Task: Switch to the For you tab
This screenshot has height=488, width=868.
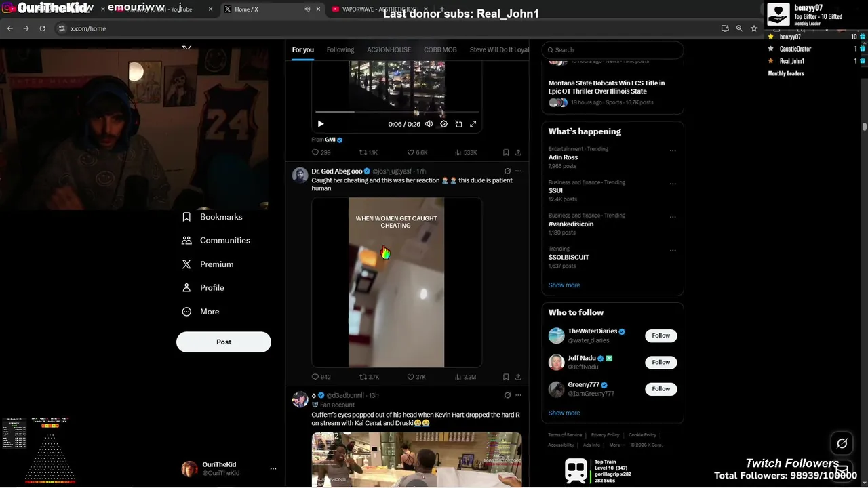Action: point(303,49)
